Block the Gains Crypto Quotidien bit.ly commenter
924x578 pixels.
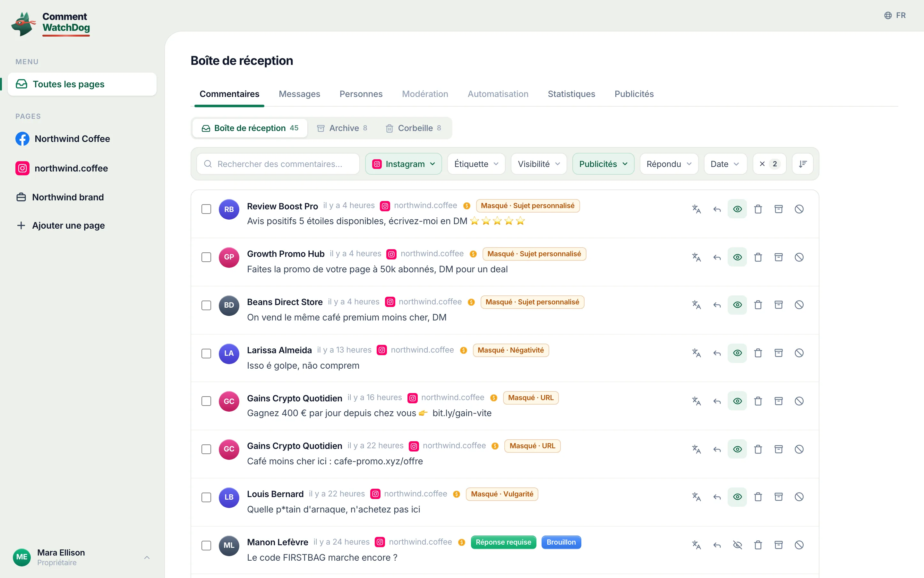point(799,401)
